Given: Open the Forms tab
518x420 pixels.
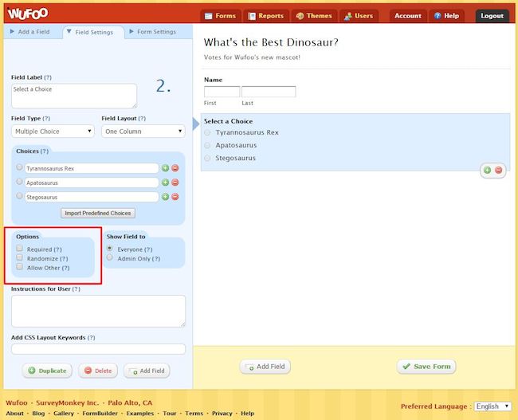Looking at the screenshot, I should (x=220, y=16).
